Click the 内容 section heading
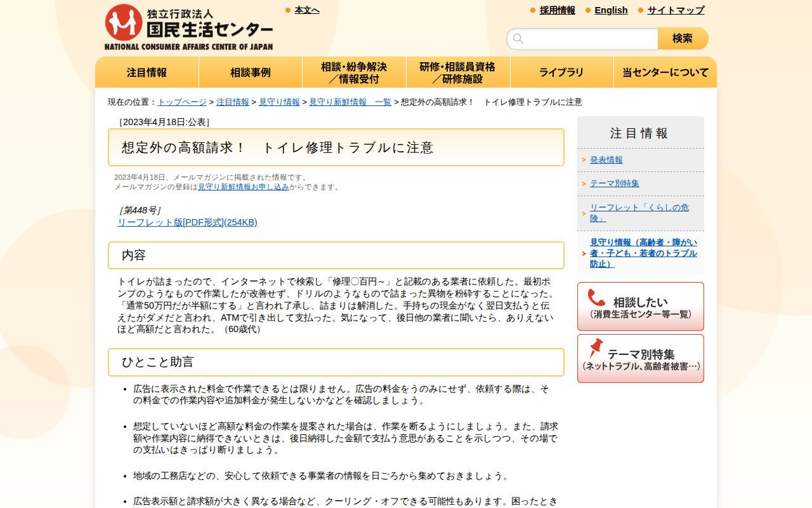Viewport: 812px width, 508px height. pyautogui.click(x=336, y=255)
